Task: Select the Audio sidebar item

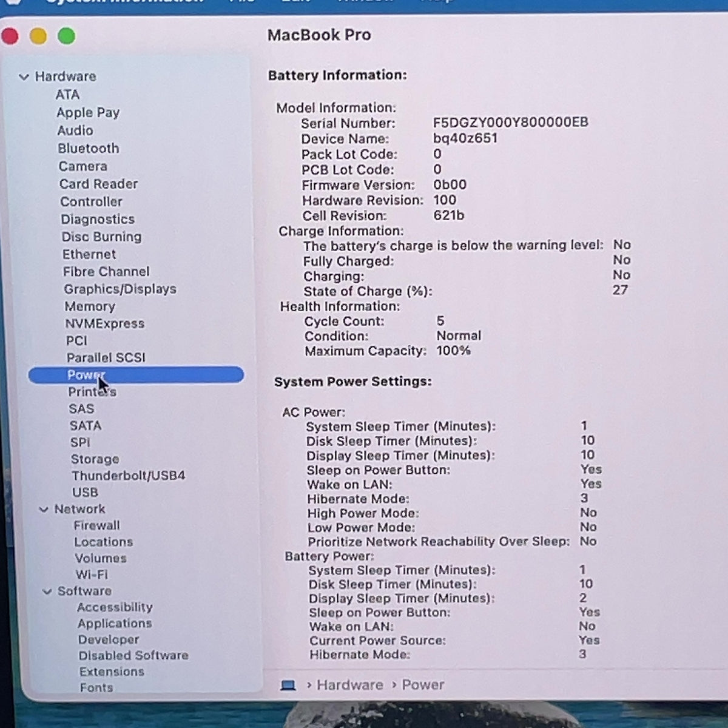Action: pyautogui.click(x=75, y=130)
